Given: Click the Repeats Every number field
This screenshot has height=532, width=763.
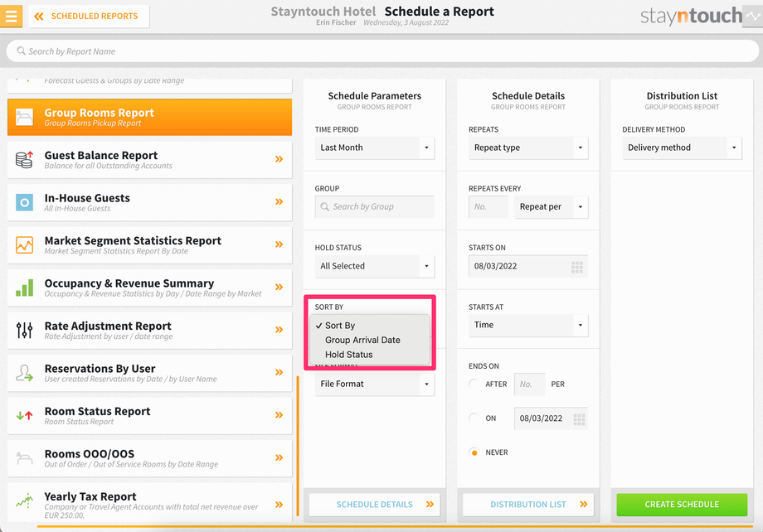Looking at the screenshot, I should pos(488,207).
